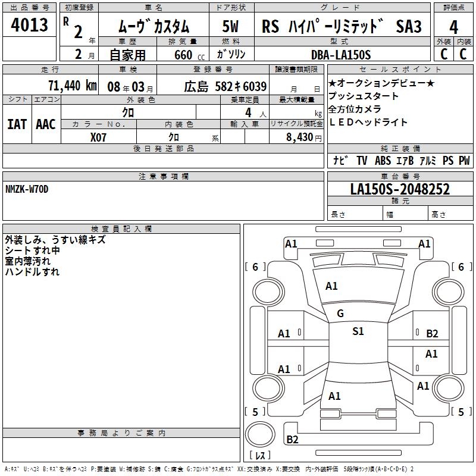Image resolution: width=476 pixels, height=476 pixels.
Task: Select sales point 全方位カメラ
Action: [355, 109]
